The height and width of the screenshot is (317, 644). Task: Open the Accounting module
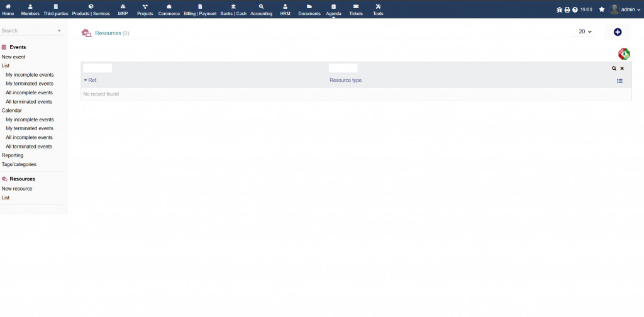[x=261, y=10]
